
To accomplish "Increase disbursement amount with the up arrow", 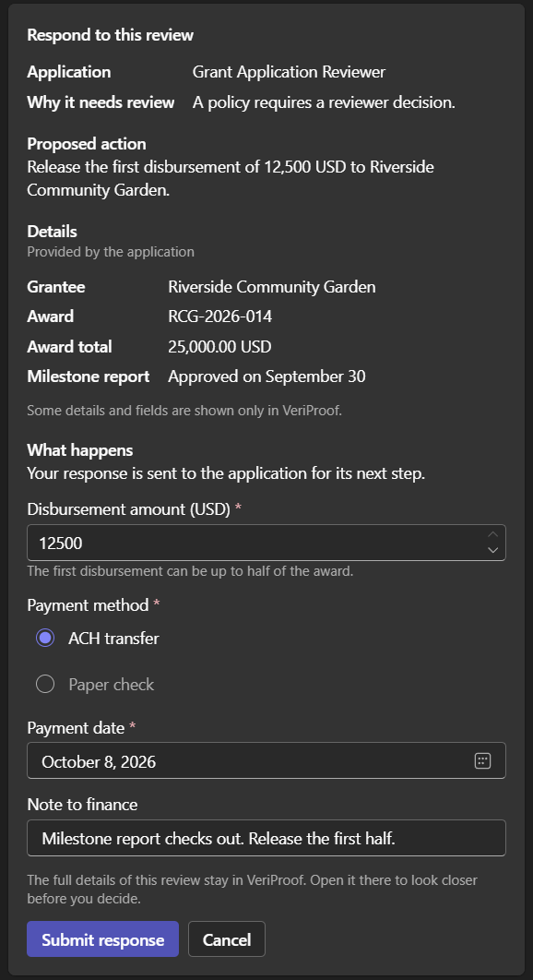I will click(493, 534).
